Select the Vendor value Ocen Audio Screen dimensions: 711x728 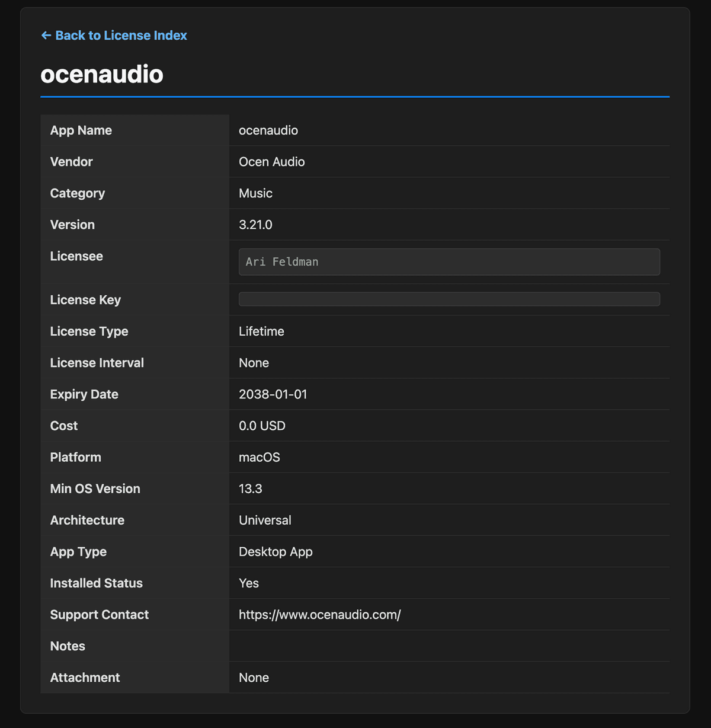[x=272, y=162]
